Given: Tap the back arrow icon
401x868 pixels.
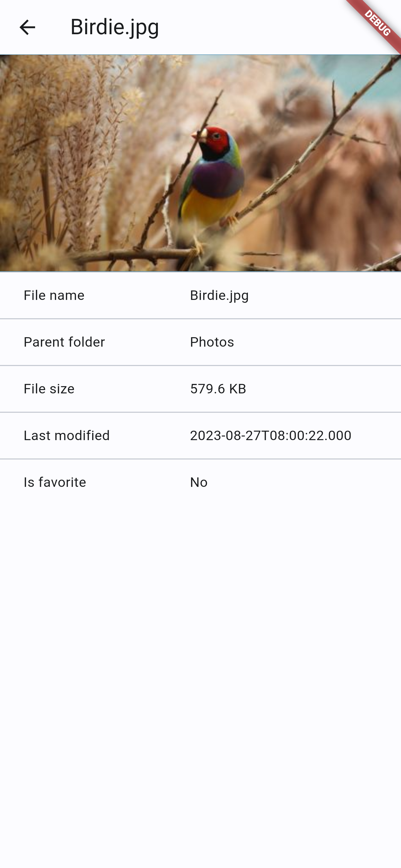Looking at the screenshot, I should (x=27, y=27).
